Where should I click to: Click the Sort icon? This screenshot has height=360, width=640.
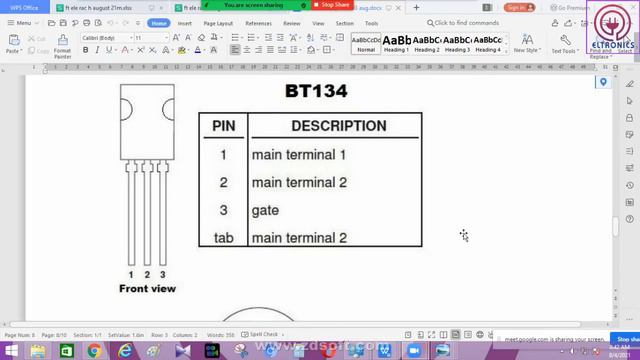310,38
